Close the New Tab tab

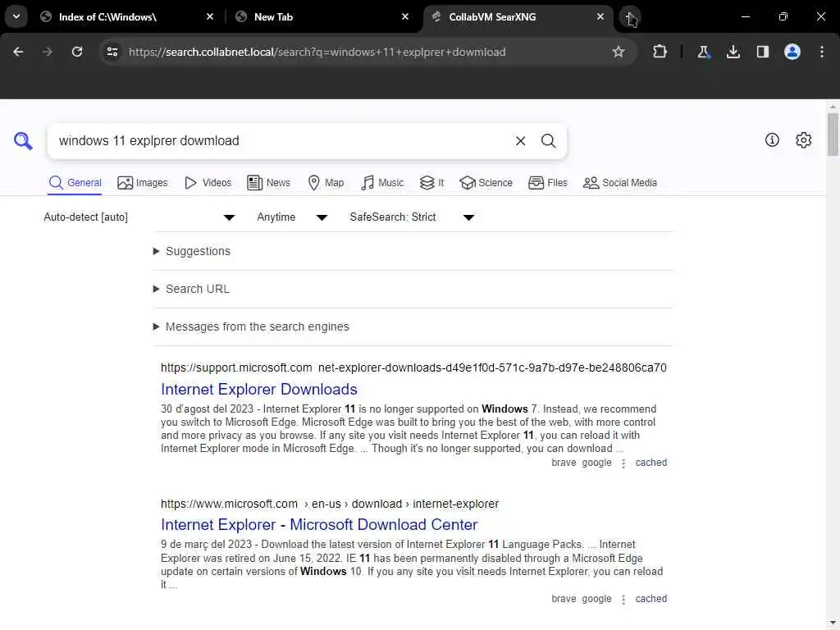tap(405, 16)
